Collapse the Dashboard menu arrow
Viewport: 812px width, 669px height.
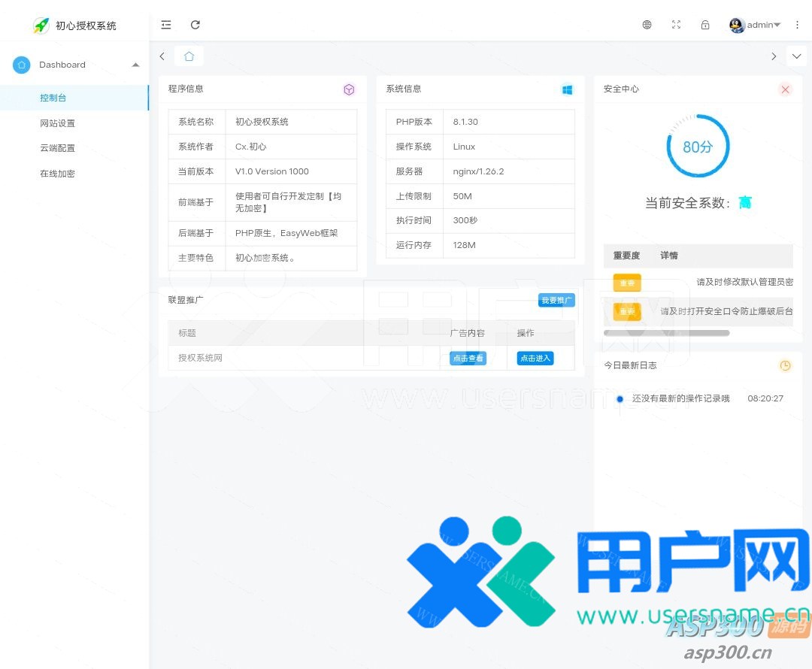[135, 65]
